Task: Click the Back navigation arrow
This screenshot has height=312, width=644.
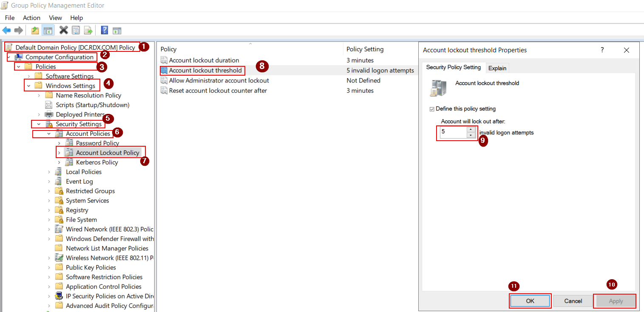Action: coord(6,30)
